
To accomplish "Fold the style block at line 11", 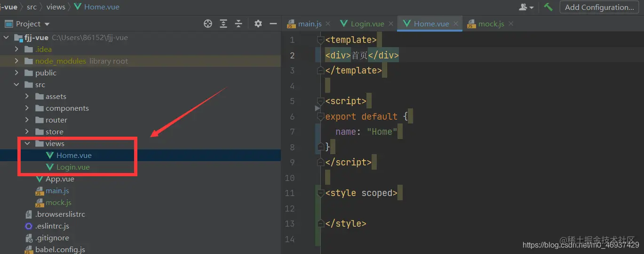I will click(x=321, y=193).
